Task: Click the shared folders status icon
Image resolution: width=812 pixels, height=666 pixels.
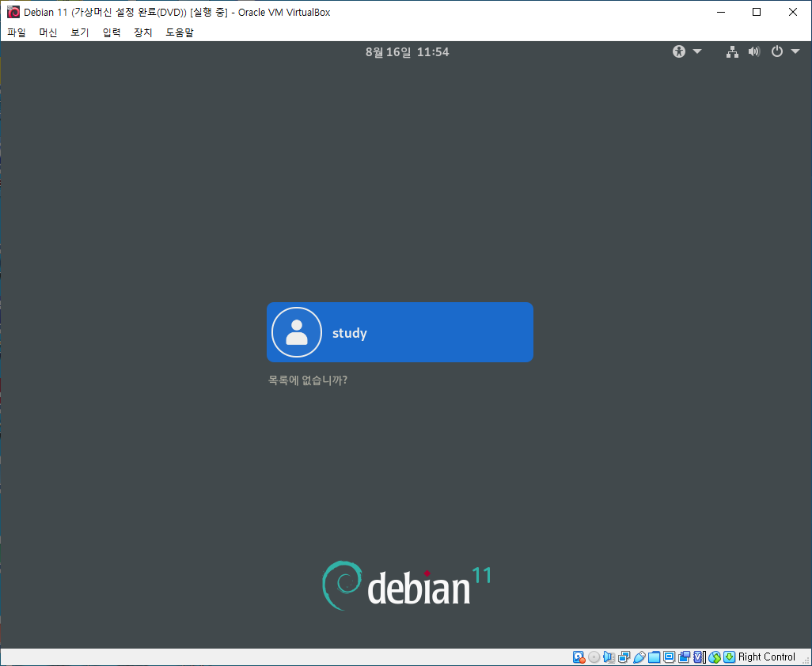Action: pos(654,657)
